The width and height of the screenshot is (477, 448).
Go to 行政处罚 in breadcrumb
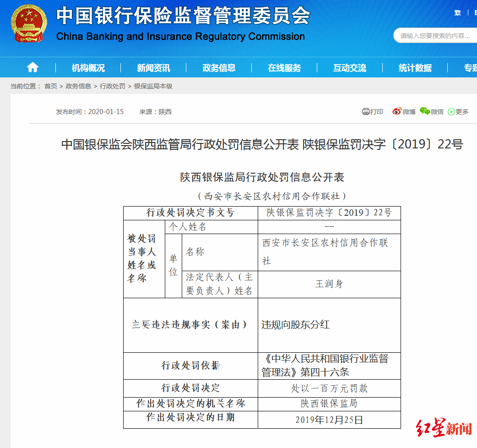point(113,86)
